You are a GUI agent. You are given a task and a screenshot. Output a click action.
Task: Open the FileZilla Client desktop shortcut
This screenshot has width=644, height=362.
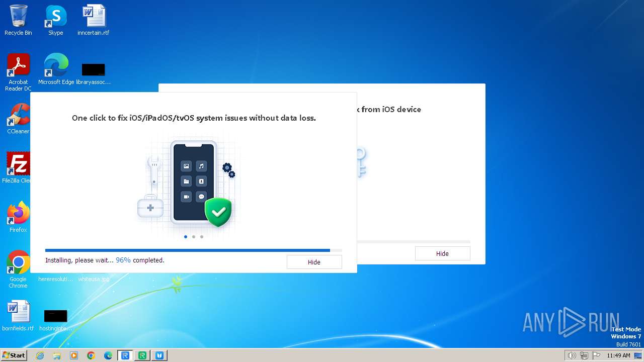(17, 167)
